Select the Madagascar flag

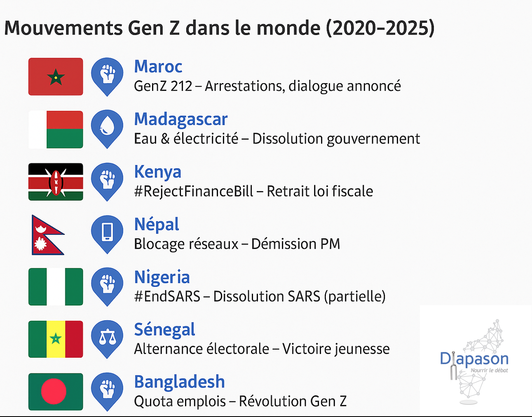56,129
